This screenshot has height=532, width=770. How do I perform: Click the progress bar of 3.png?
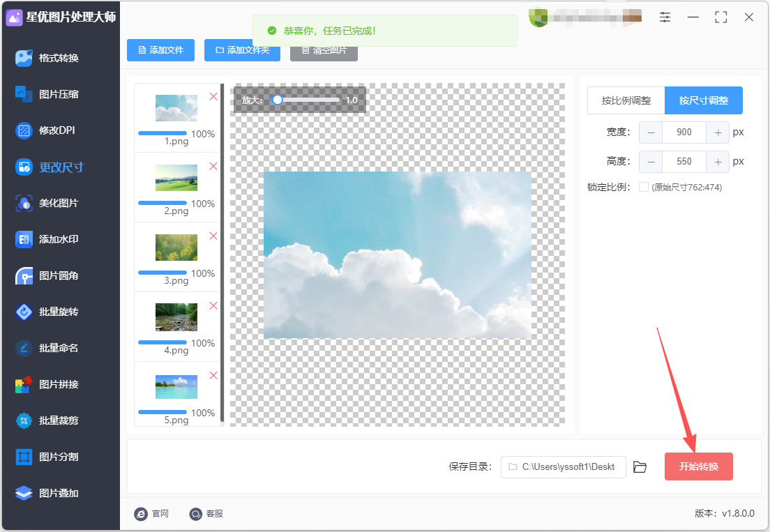point(163,273)
